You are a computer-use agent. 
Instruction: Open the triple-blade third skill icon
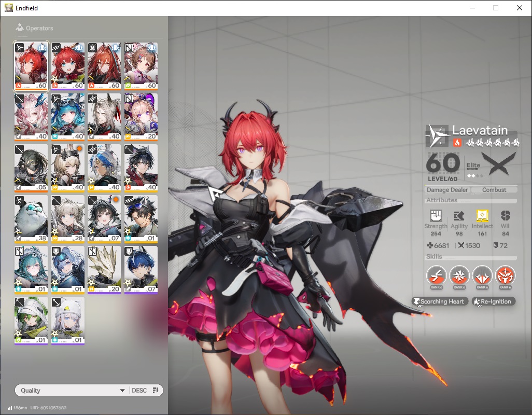pos(482,275)
